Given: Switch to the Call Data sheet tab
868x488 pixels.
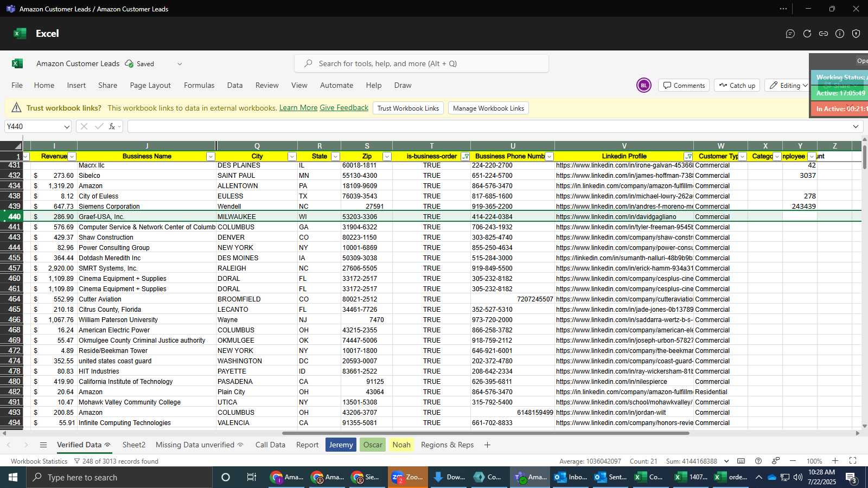Looking at the screenshot, I should 270,445.
